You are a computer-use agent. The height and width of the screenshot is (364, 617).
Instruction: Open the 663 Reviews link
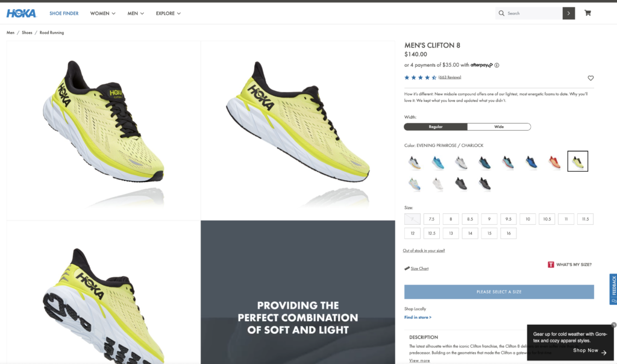click(449, 78)
